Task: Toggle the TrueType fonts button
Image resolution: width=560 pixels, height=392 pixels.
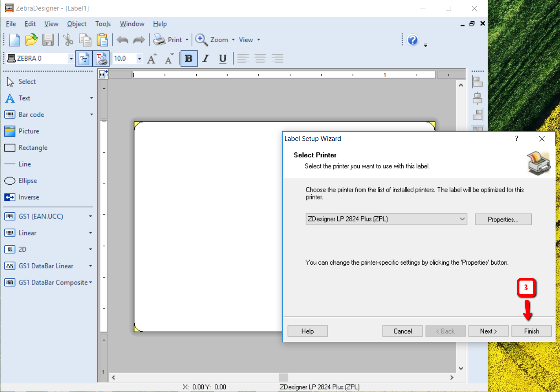Action: click(84, 58)
